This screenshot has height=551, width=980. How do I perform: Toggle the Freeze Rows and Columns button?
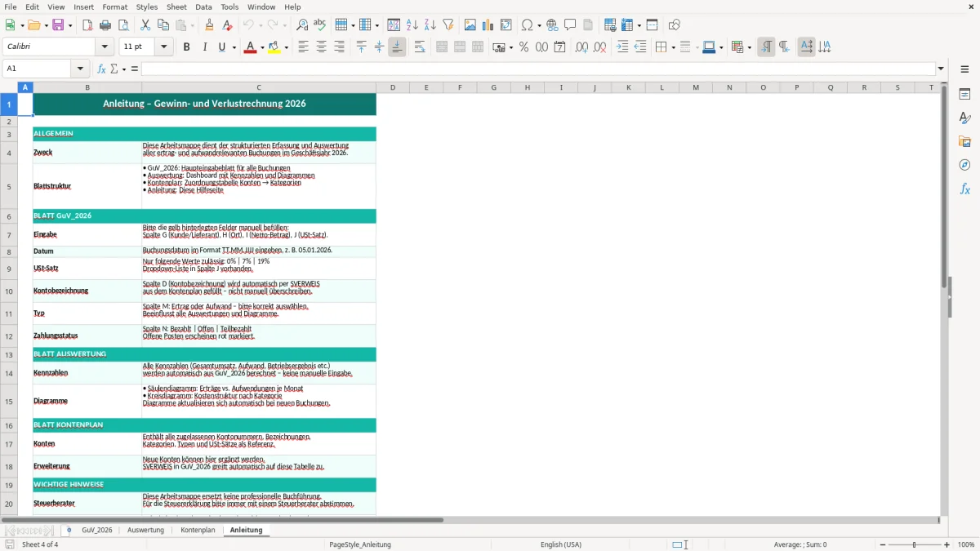[652, 25]
